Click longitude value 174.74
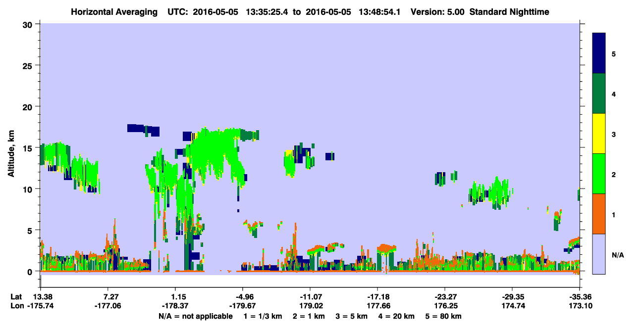 click(x=512, y=306)
